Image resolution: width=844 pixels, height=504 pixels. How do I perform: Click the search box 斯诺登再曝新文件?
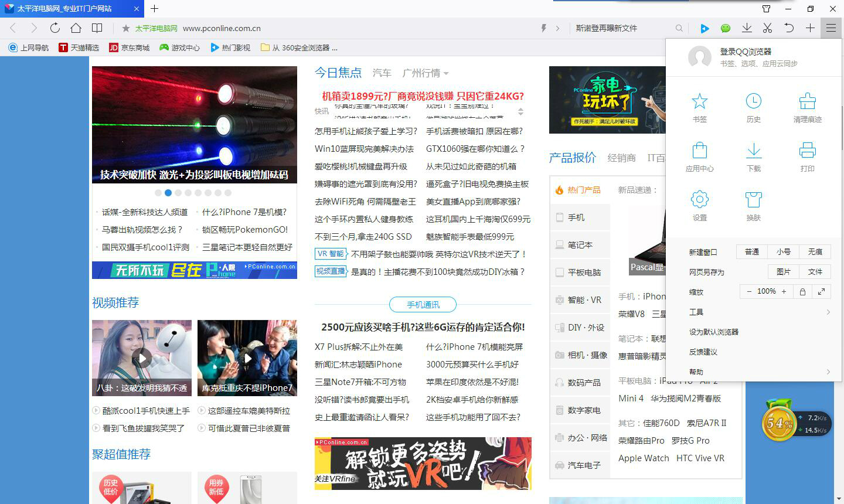point(621,28)
